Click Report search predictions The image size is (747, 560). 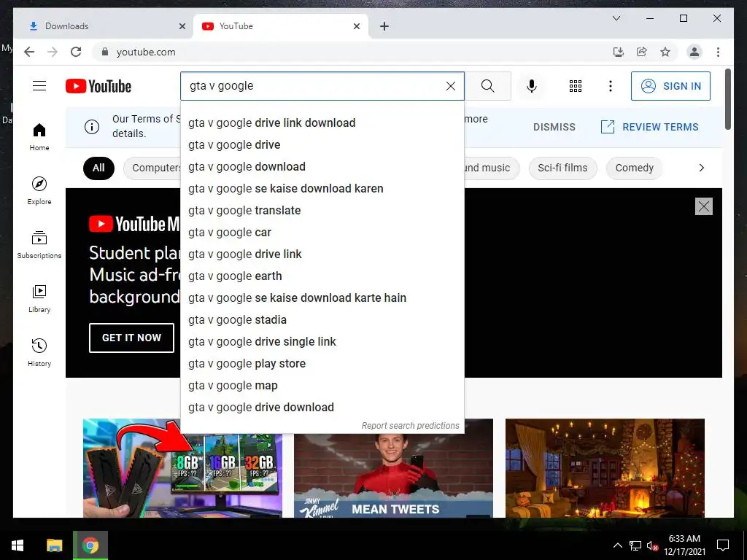point(410,426)
